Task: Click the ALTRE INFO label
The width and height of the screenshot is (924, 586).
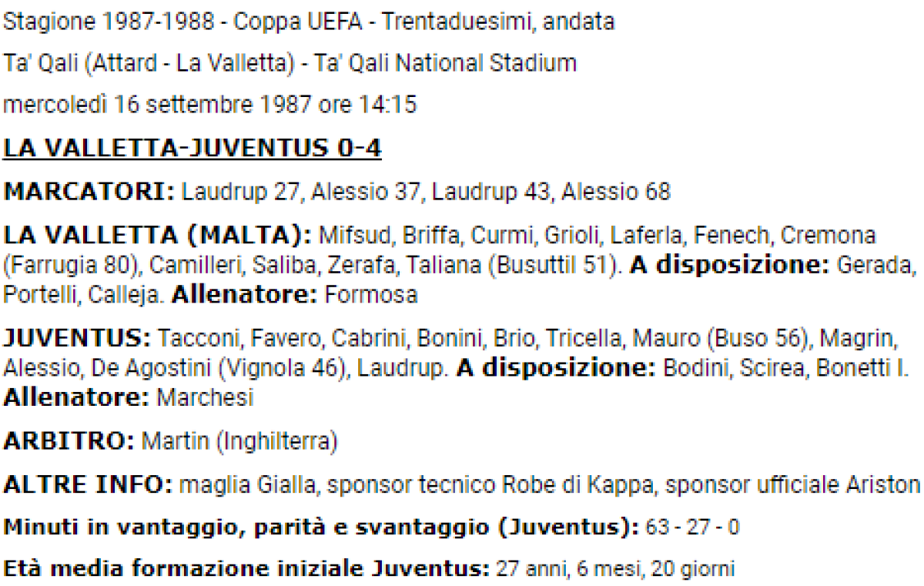Action: [88, 485]
